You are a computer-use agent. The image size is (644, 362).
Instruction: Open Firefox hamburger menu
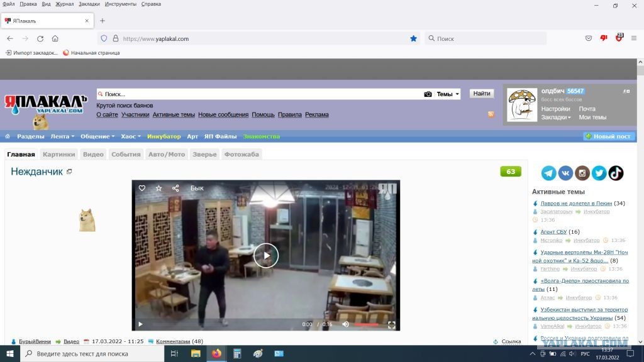(634, 38)
